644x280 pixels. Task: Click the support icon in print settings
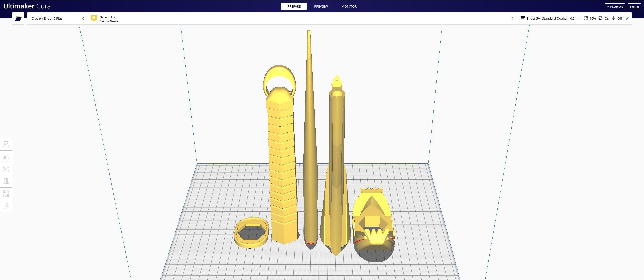[600, 18]
